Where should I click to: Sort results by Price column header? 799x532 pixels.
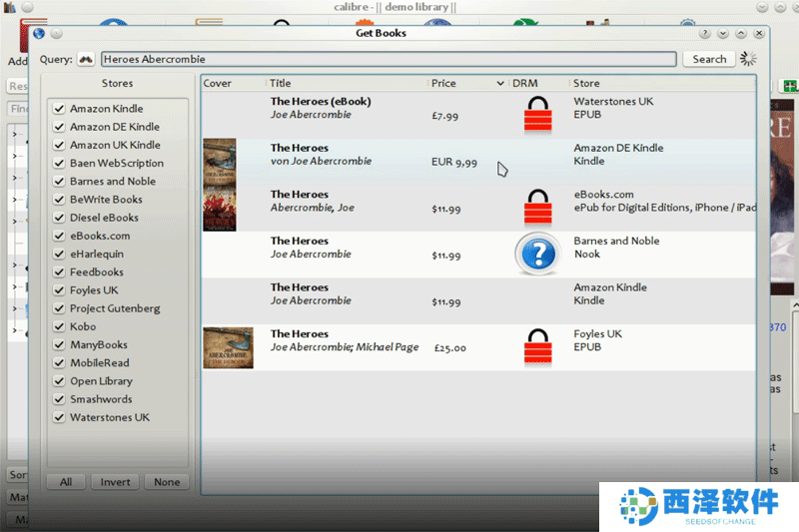point(467,83)
